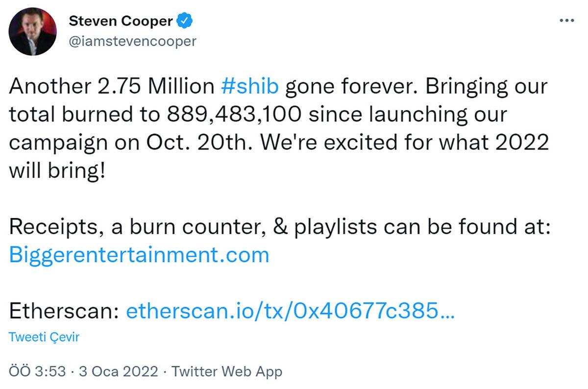Click the Steven Cooper display name

point(121,21)
